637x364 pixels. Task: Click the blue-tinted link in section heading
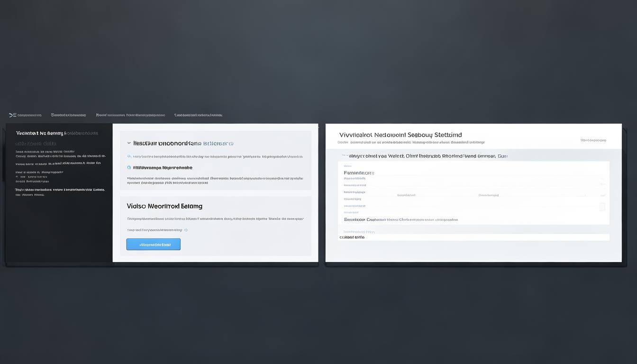(218, 143)
